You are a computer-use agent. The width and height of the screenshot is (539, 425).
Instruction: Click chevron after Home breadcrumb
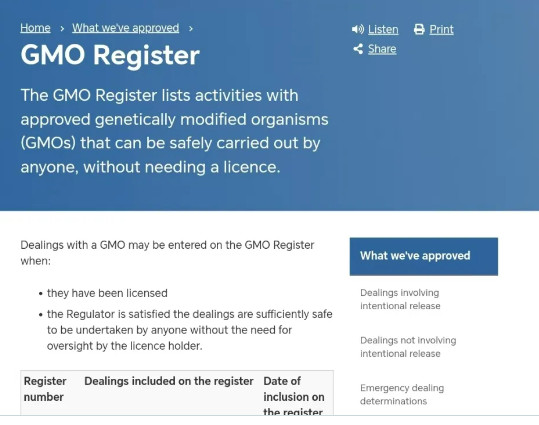[62, 29]
